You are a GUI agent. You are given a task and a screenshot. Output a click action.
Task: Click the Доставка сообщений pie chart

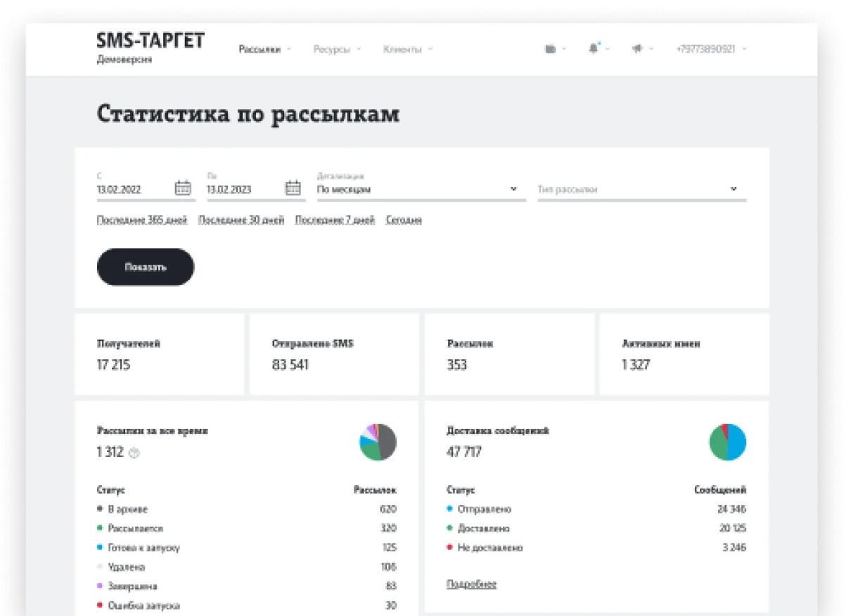tap(727, 442)
